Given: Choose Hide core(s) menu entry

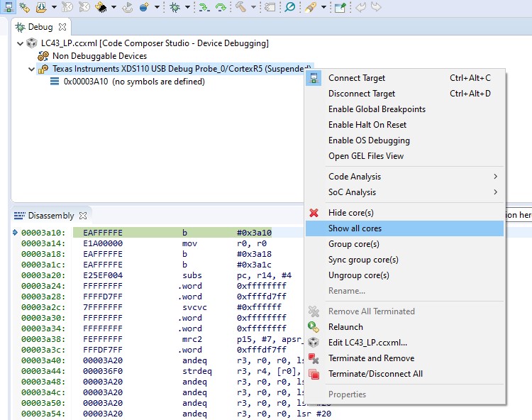Looking at the screenshot, I should point(404,213).
